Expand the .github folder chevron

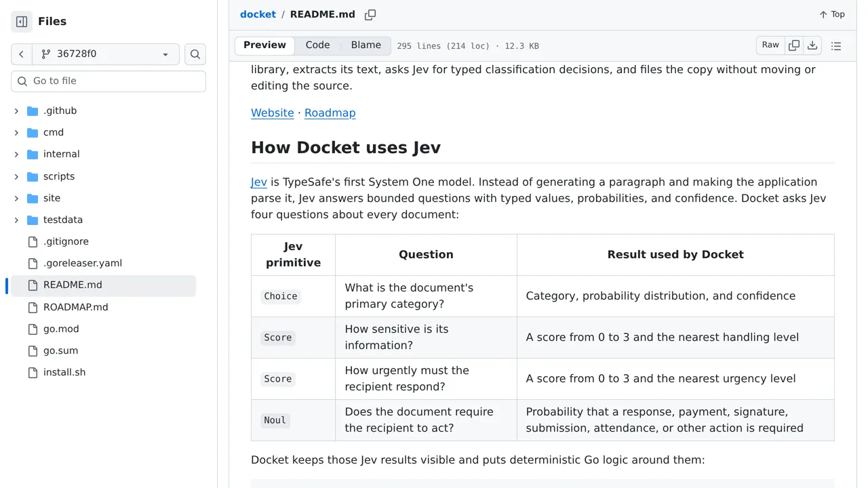pos(16,110)
